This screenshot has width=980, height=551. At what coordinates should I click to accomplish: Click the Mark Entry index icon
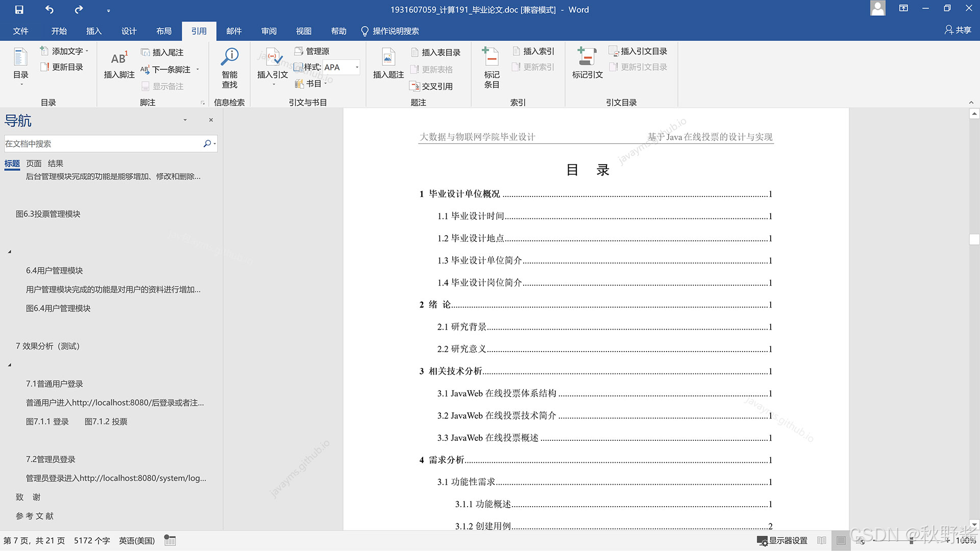(x=491, y=57)
